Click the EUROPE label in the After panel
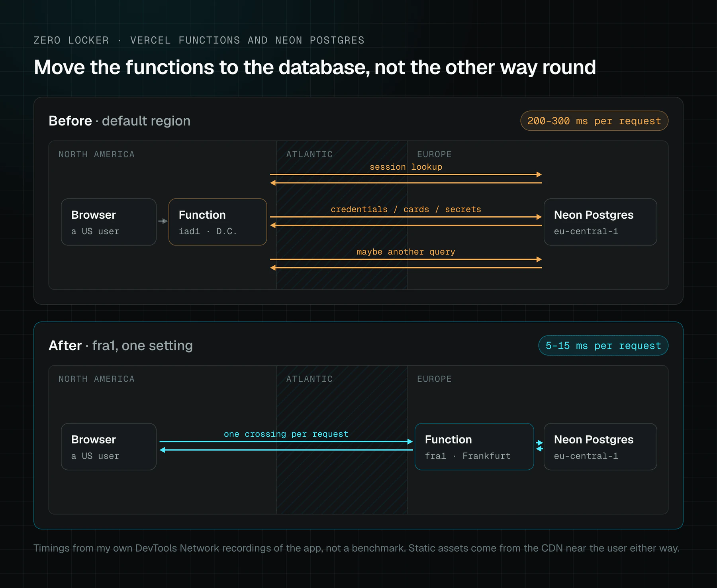This screenshot has height=588, width=717. tap(434, 379)
